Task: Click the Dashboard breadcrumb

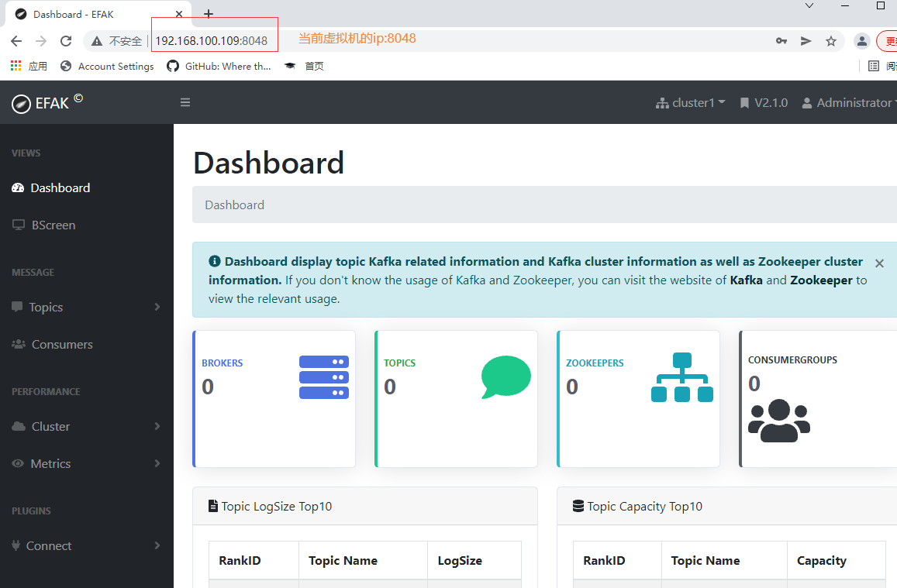Action: [x=235, y=205]
